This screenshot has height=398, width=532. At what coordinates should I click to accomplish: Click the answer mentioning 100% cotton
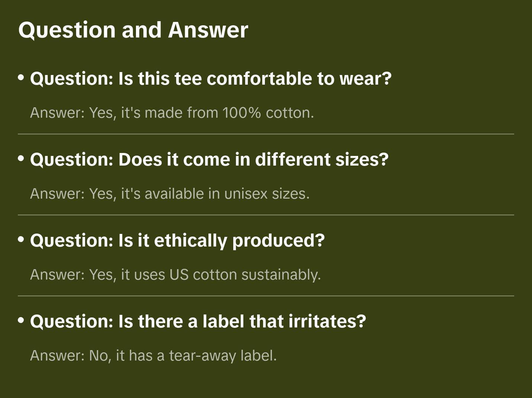click(x=172, y=112)
